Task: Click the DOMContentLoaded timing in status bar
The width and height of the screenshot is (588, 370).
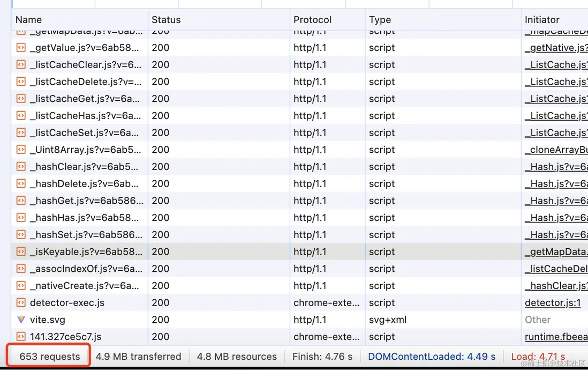Action: point(432,357)
